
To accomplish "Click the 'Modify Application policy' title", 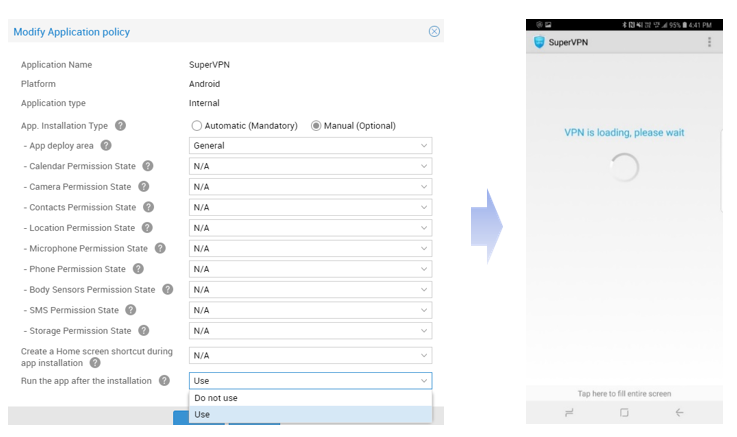I will point(71,32).
